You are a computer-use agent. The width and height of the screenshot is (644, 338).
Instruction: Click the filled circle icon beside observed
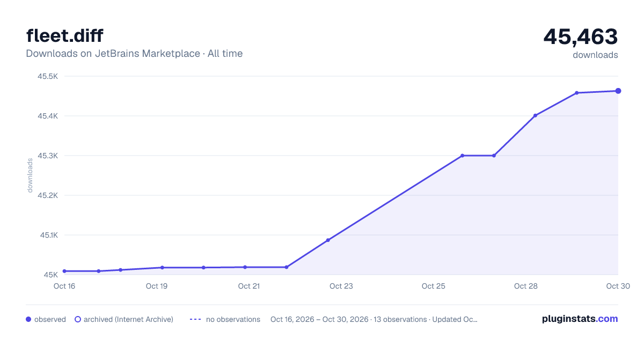point(28,319)
